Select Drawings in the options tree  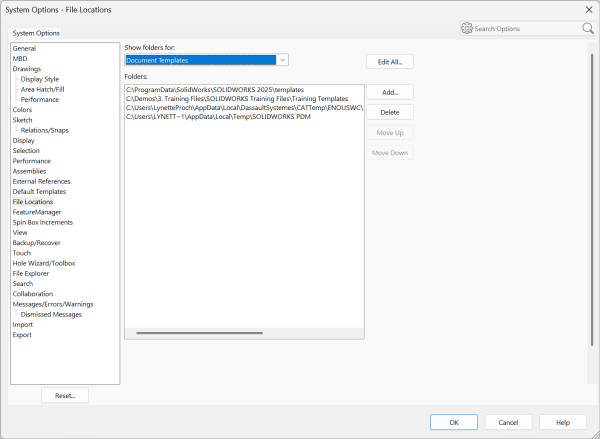pos(27,69)
